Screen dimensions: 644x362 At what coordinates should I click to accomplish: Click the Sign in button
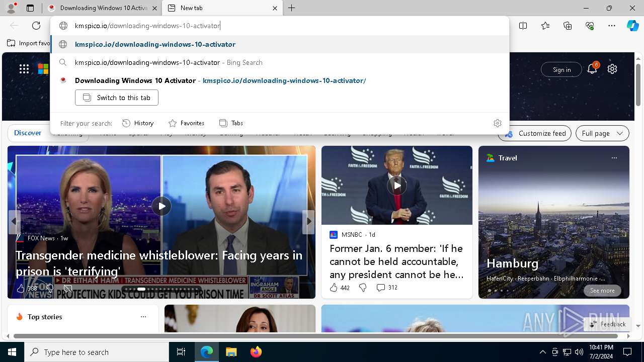(561, 69)
